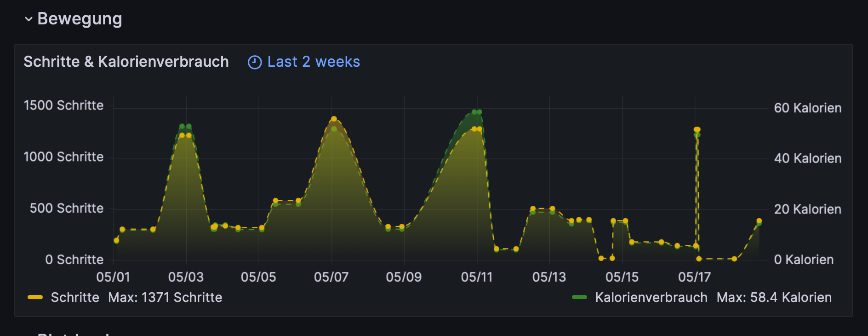Click the 05/01 x-axis label
This screenshot has width=868, height=336.
pyautogui.click(x=113, y=277)
